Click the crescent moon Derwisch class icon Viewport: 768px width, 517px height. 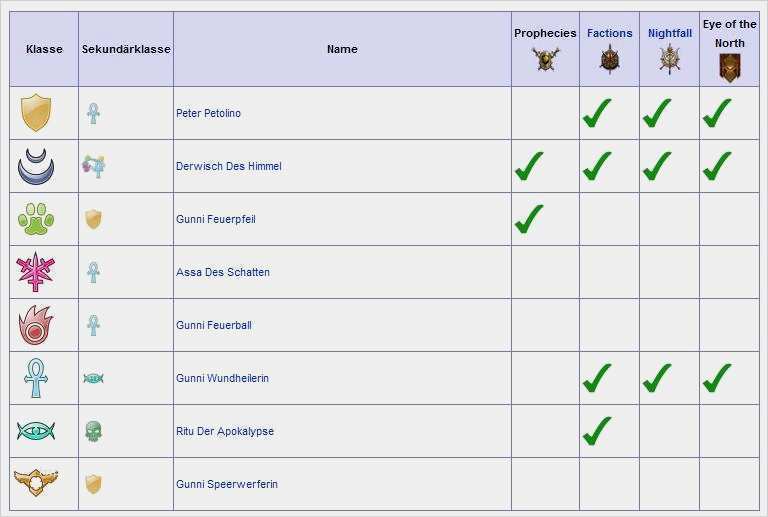pyautogui.click(x=36, y=166)
